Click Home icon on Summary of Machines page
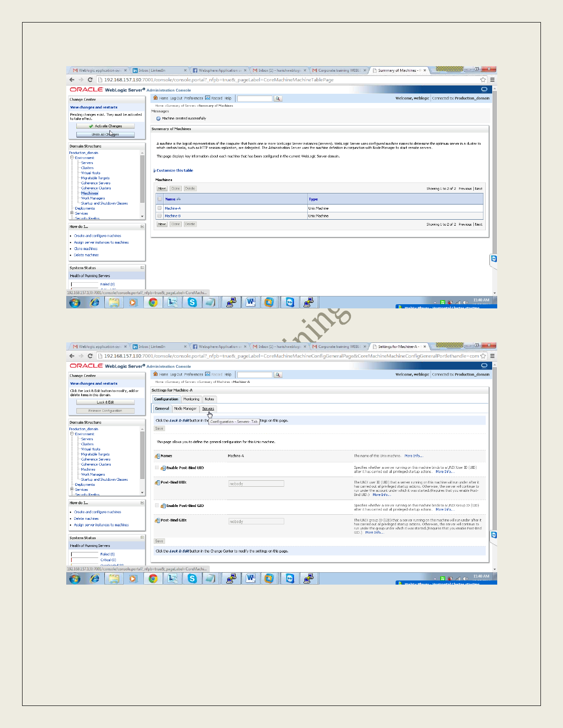This screenshot has width=563, height=728. [x=155, y=98]
